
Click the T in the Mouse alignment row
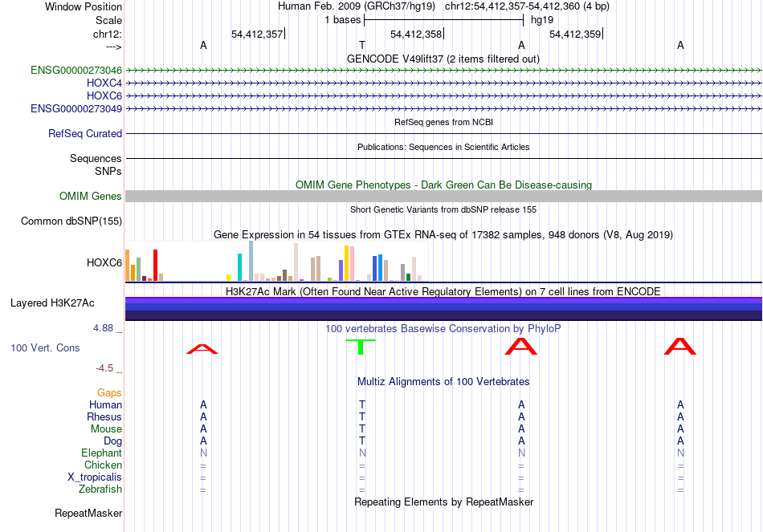point(362,429)
